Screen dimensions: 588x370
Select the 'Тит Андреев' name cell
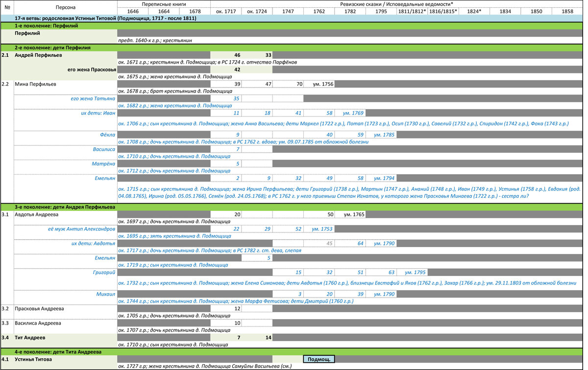65,337
